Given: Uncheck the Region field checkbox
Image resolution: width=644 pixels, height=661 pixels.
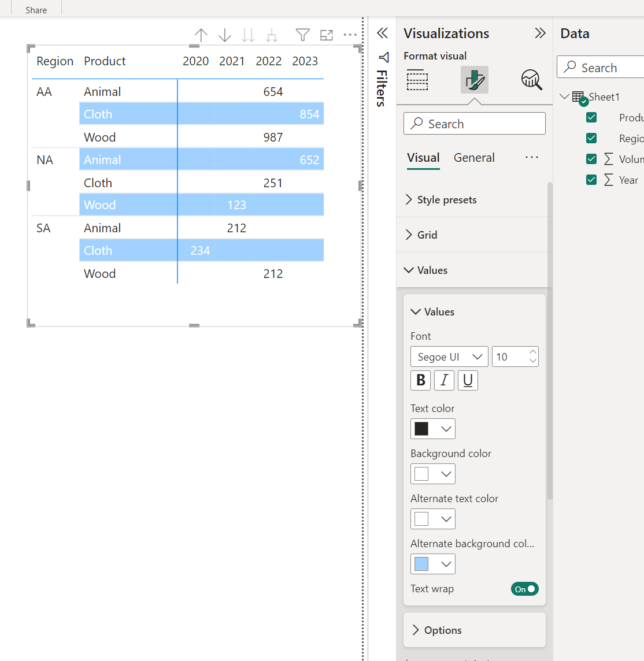Looking at the screenshot, I should tap(591, 138).
